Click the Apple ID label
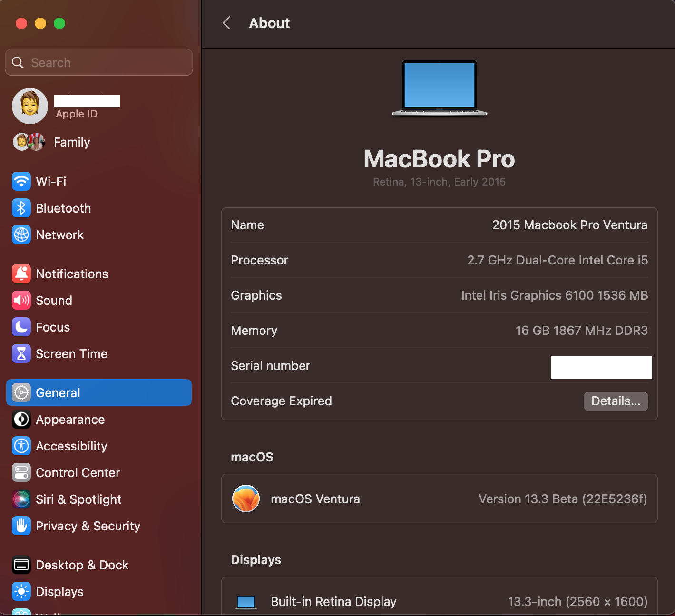The image size is (675, 616). [x=77, y=114]
